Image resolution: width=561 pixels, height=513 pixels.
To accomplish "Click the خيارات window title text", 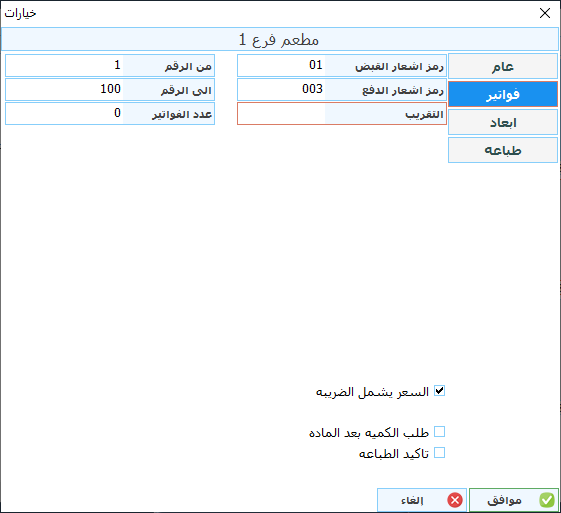I will 20,13.
